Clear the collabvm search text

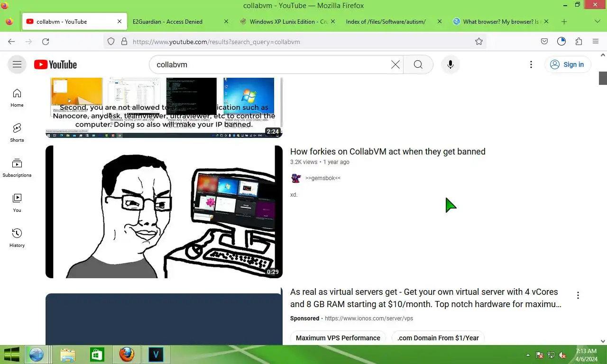tap(395, 64)
